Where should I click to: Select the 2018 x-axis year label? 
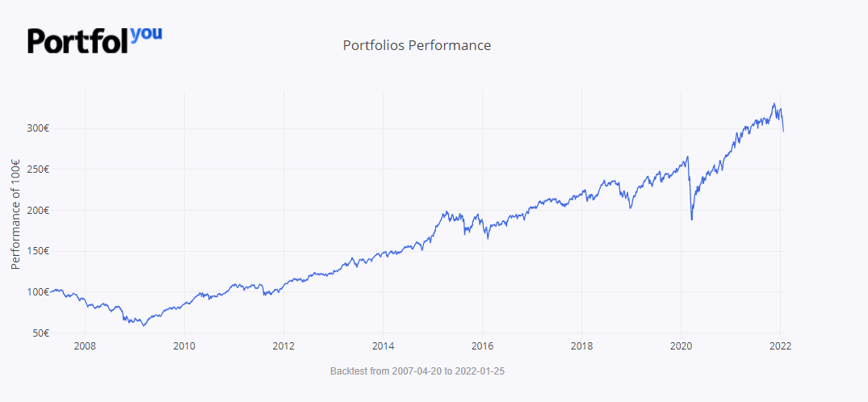pyautogui.click(x=581, y=346)
